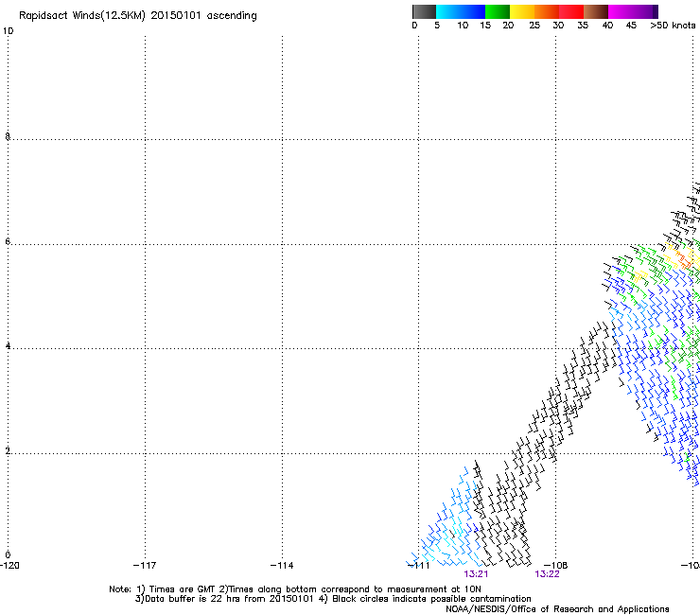Image resolution: width=700 pixels, height=615 pixels.
Task: Click the -120 longitude axis label
Action: (x=9, y=566)
